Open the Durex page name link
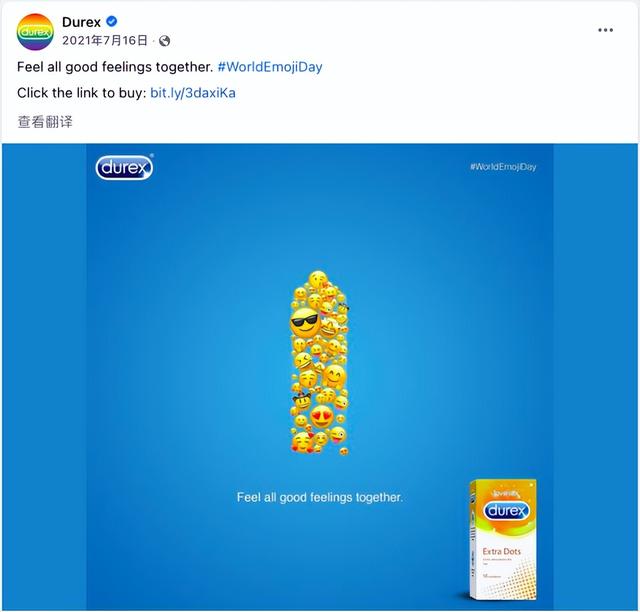 point(81,22)
